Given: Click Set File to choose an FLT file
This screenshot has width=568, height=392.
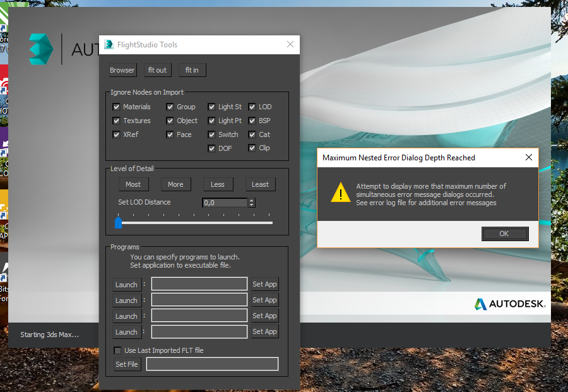Looking at the screenshot, I should [x=127, y=364].
